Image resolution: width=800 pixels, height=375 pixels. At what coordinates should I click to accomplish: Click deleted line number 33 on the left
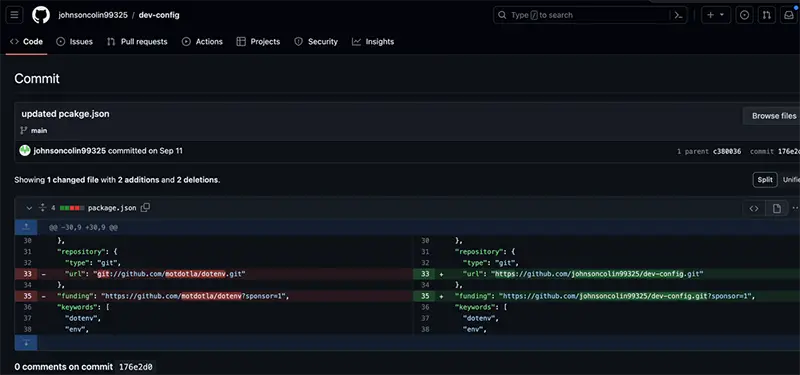point(27,274)
